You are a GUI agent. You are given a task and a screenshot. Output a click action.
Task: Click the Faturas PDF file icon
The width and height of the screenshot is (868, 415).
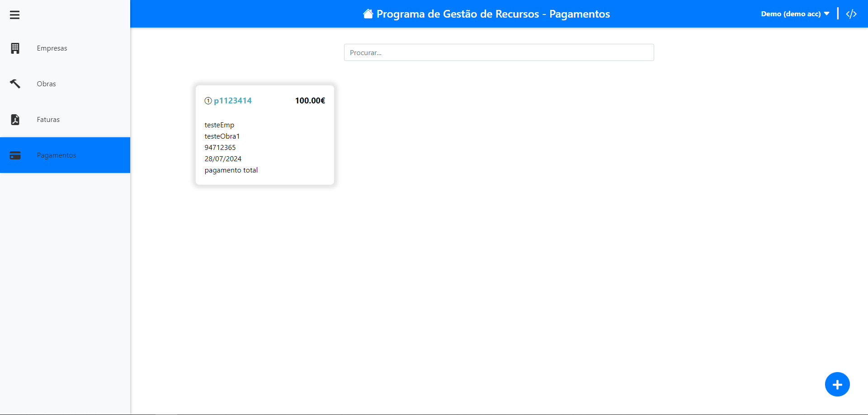pyautogui.click(x=15, y=120)
